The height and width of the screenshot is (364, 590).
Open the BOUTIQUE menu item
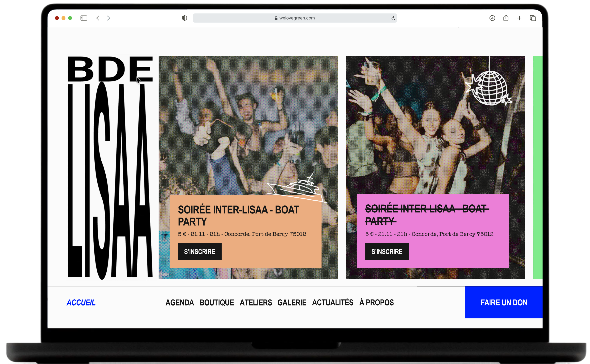click(217, 303)
